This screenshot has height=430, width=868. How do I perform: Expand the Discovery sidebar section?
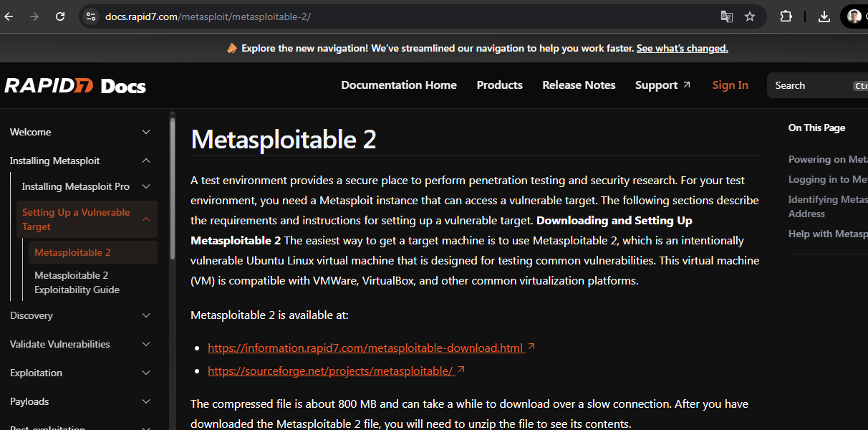[x=146, y=315]
